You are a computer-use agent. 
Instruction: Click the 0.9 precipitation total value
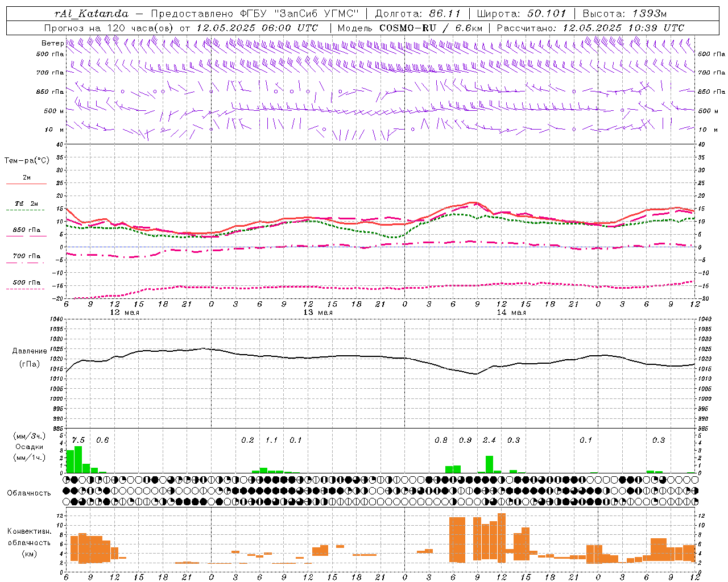click(x=465, y=440)
